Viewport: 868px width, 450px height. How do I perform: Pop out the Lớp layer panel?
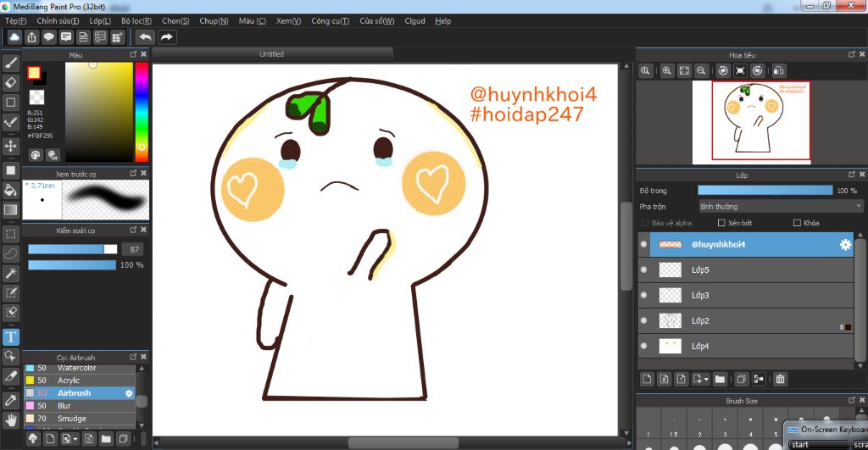(x=851, y=175)
